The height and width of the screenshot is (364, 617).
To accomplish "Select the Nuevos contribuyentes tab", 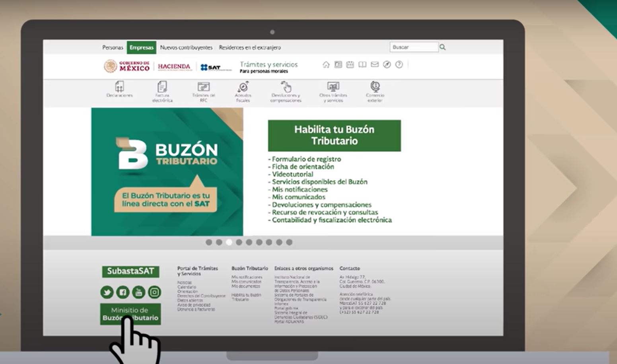I will coord(186,47).
